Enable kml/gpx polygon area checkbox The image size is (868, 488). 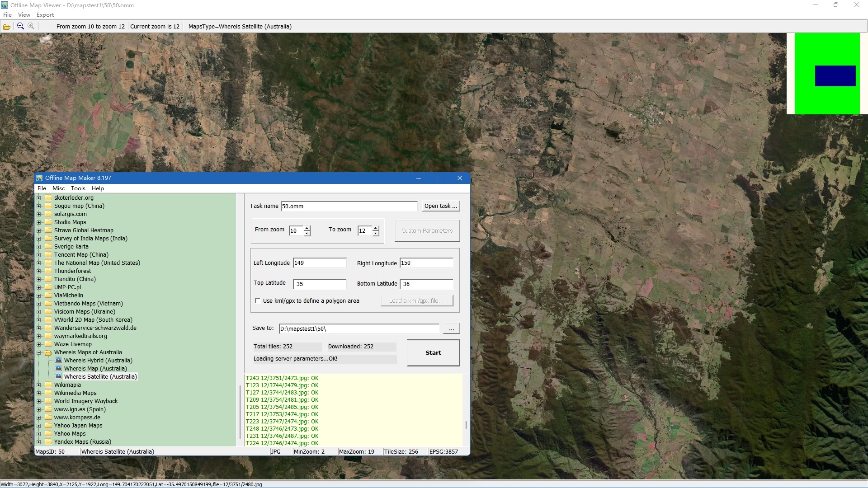point(258,300)
